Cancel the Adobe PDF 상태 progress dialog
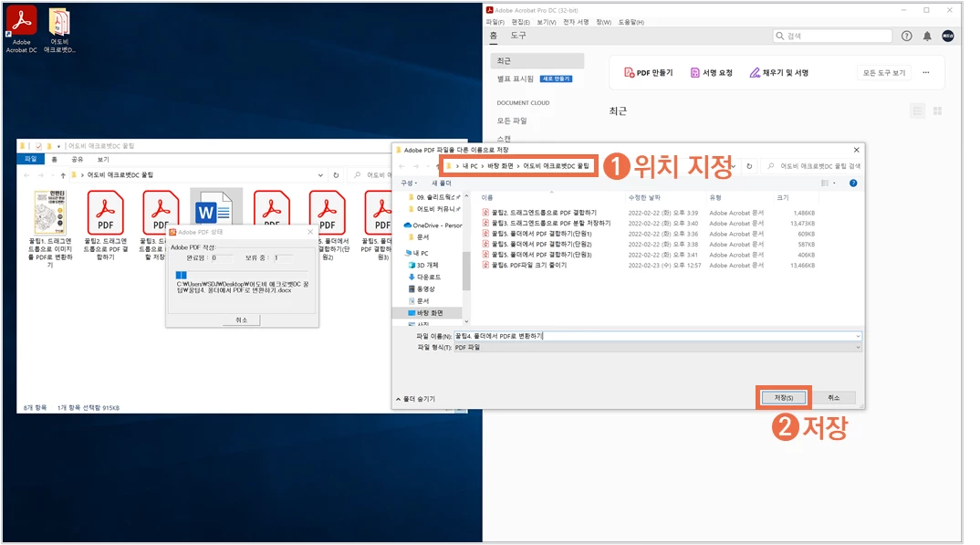The height and width of the screenshot is (545, 980). coord(241,320)
